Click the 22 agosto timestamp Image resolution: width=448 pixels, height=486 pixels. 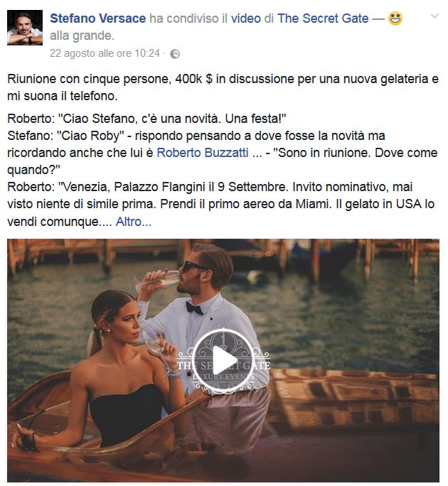coord(105,53)
